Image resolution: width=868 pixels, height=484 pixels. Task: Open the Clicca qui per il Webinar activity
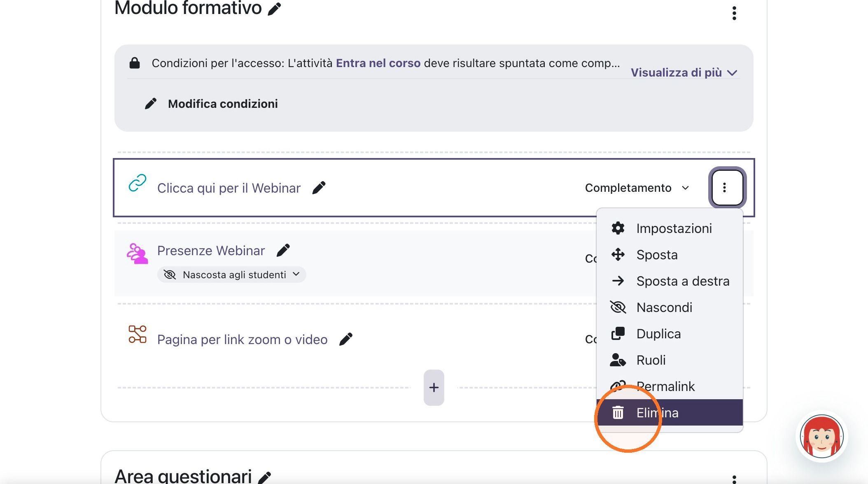(x=229, y=188)
